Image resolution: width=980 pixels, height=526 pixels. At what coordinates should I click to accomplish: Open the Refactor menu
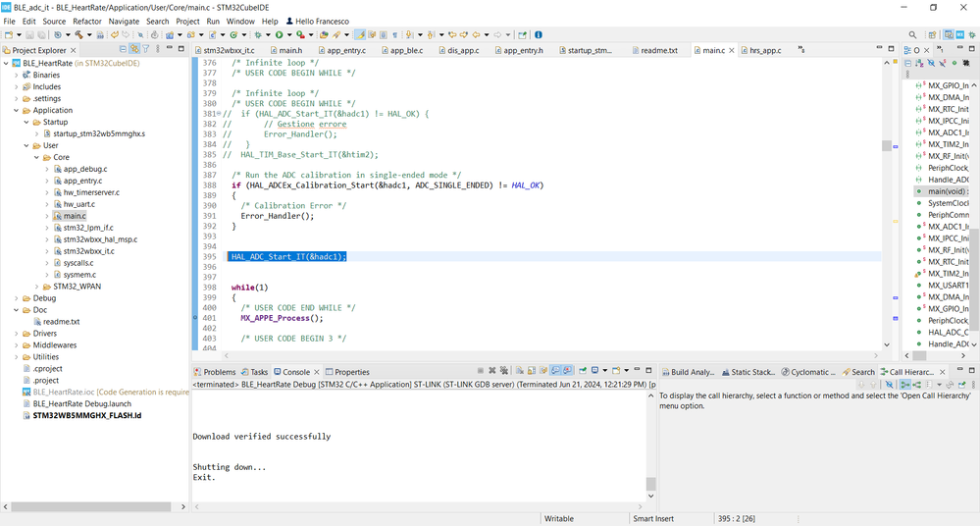coord(87,21)
